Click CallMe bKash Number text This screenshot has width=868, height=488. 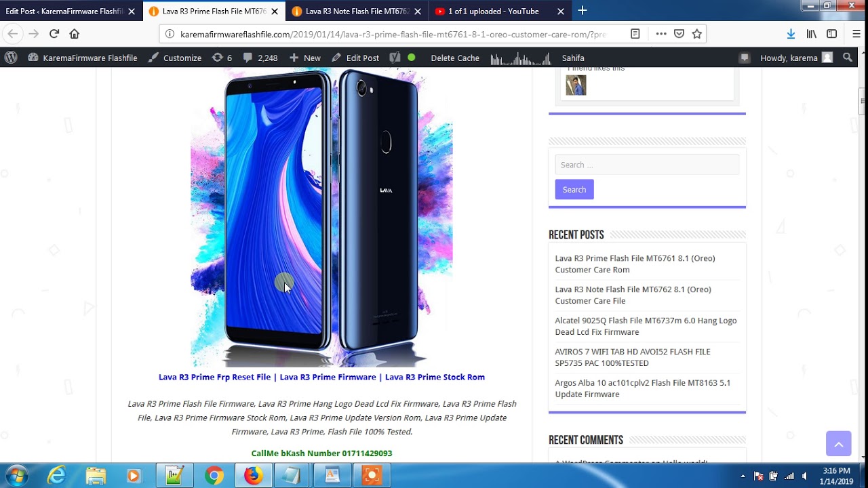tap(321, 453)
